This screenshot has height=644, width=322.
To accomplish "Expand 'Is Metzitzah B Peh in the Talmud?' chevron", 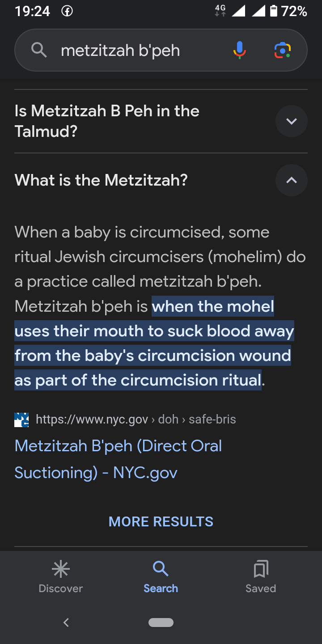I will 292,121.
